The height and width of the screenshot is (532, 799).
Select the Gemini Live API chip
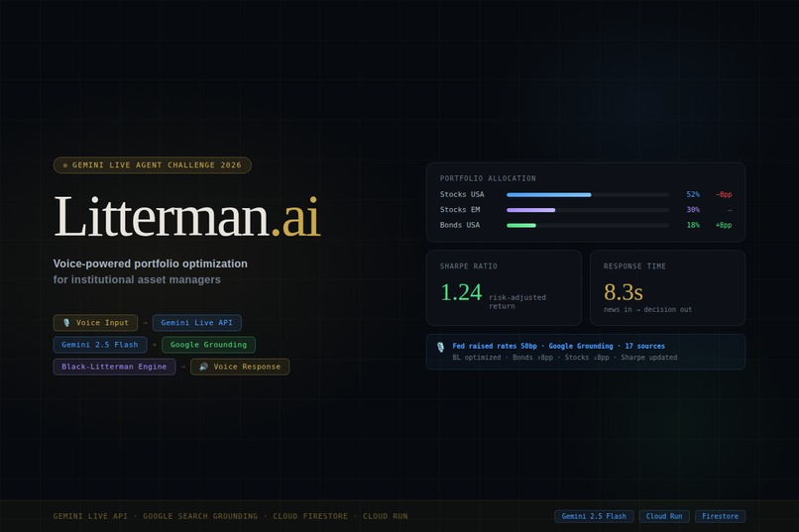[x=196, y=323]
